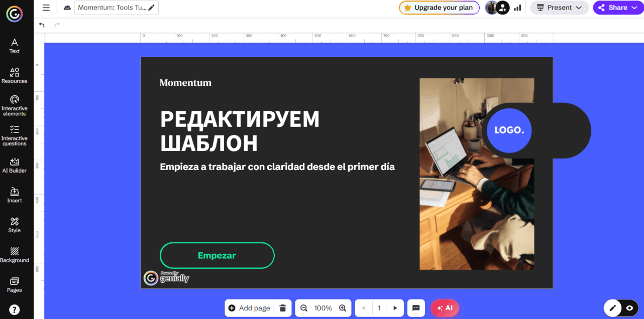
Task: Open the Resources panel
Action: point(15,75)
